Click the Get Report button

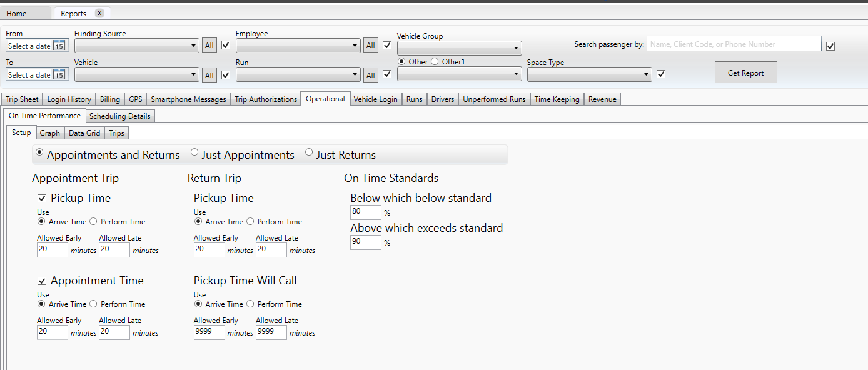click(745, 72)
